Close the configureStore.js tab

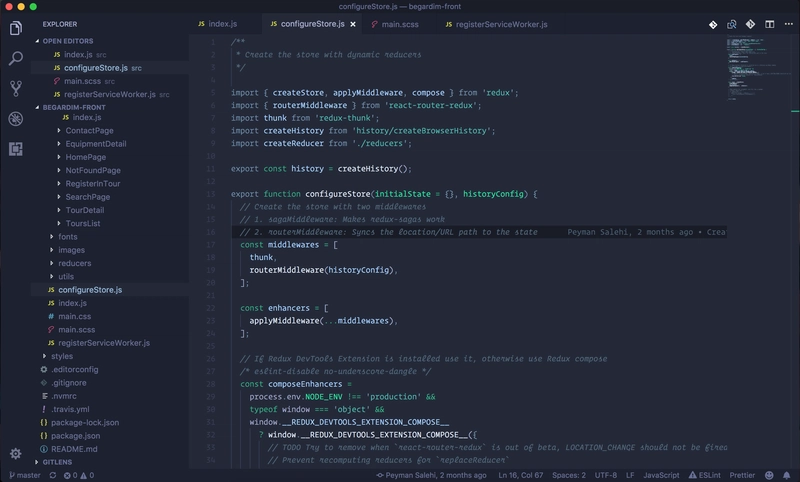[x=353, y=24]
